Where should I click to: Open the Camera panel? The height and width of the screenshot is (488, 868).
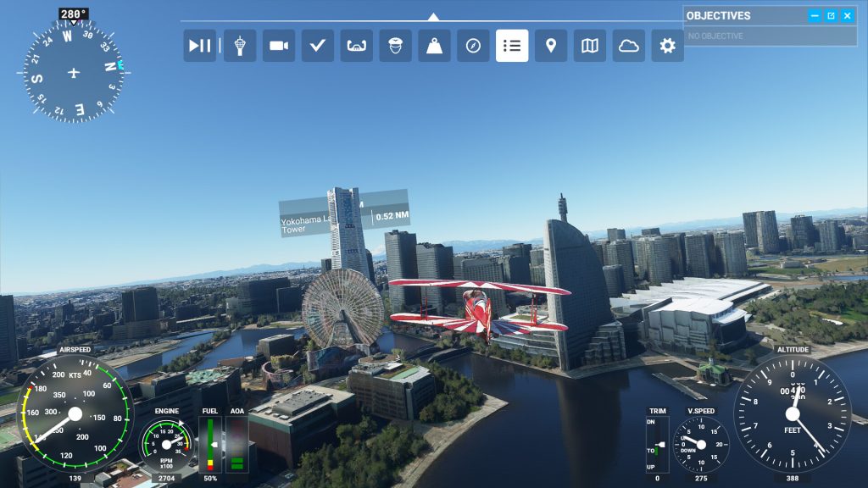pos(278,46)
